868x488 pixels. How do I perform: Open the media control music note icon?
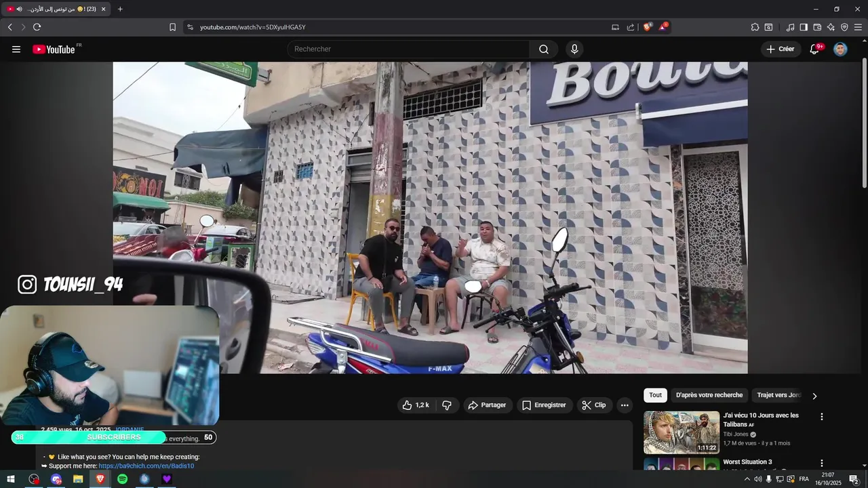point(790,27)
